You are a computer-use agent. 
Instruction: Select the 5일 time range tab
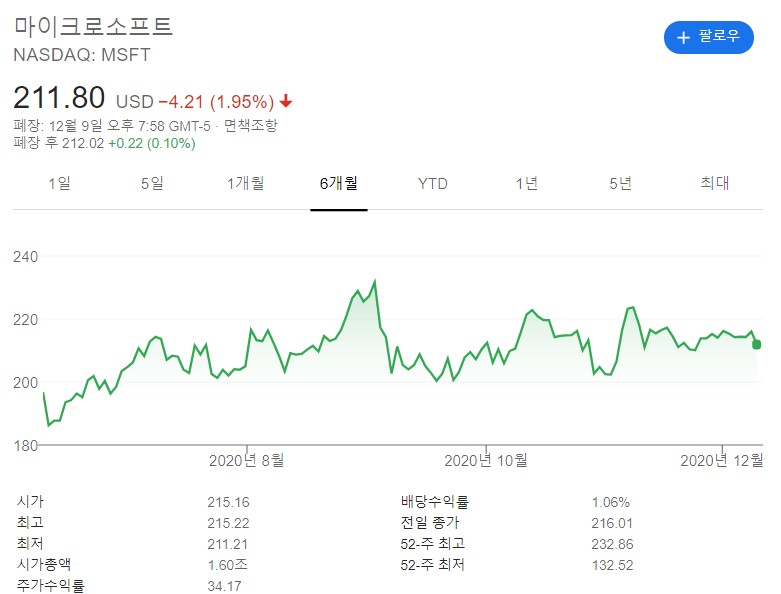(152, 183)
